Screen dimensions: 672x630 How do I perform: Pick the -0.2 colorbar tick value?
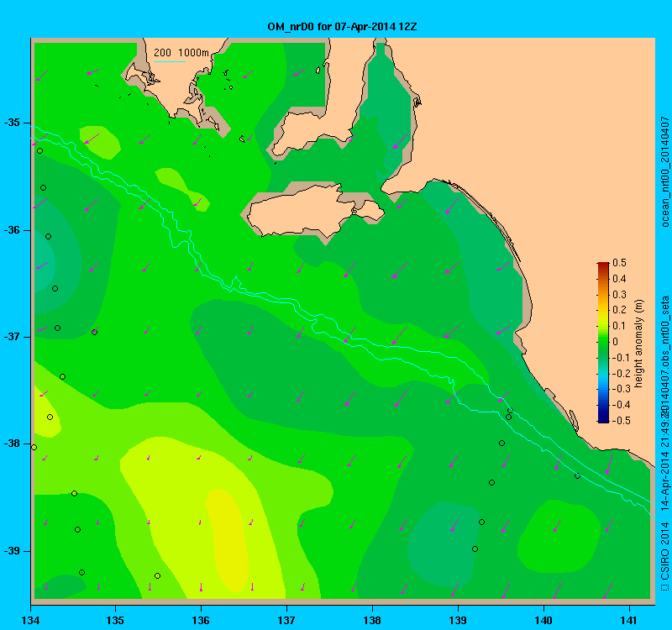(x=621, y=373)
